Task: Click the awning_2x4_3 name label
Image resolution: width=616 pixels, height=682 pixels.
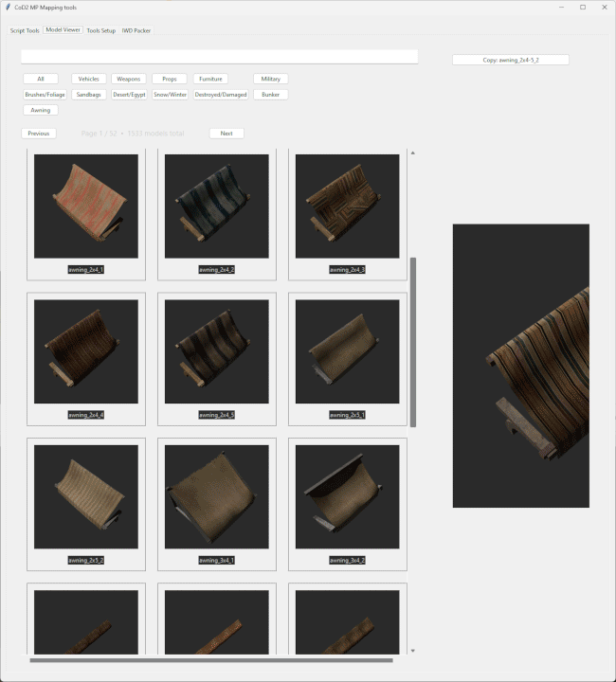Action: (x=347, y=270)
